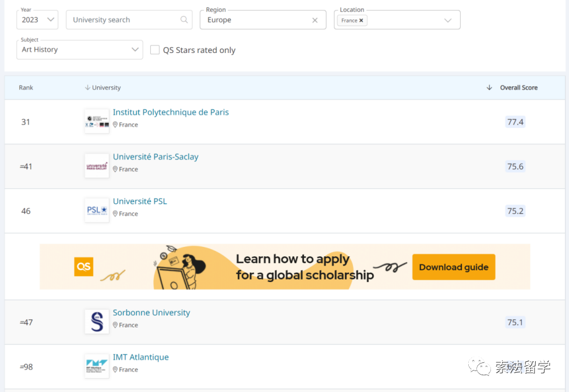Click score 75.2 badge
Viewport: 569px width, 392px height.
coord(515,211)
